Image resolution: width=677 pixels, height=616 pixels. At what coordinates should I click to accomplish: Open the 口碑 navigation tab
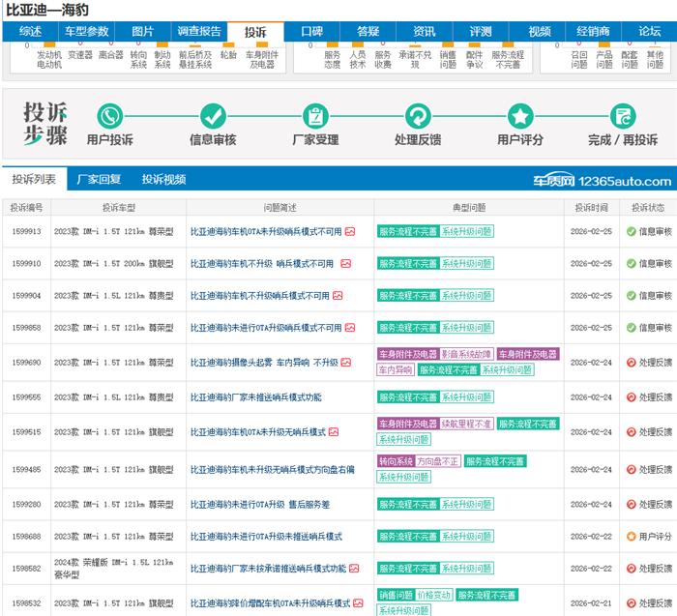(x=311, y=32)
